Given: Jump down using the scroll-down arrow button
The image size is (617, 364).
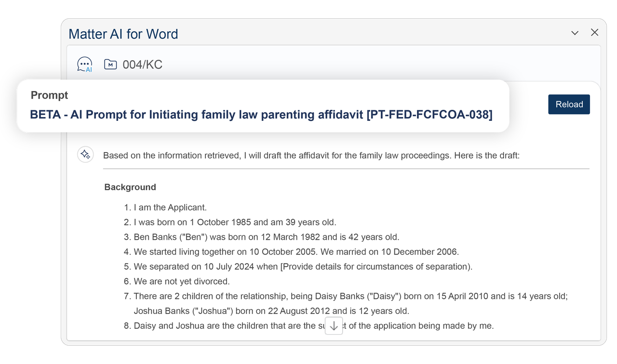Looking at the screenshot, I should click(334, 325).
